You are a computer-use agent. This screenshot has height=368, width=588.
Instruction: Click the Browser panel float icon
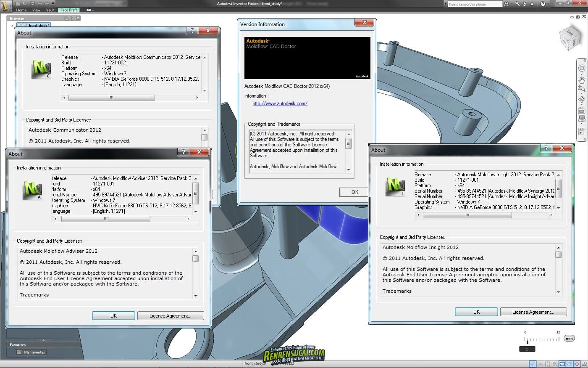click(66, 18)
